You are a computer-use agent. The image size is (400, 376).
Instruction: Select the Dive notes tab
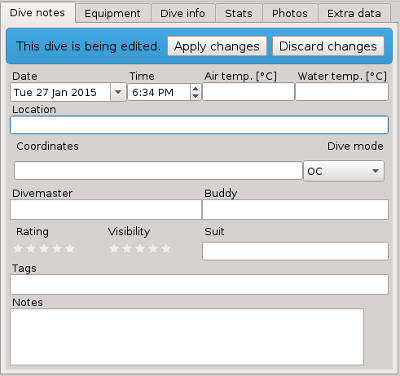coord(37,13)
